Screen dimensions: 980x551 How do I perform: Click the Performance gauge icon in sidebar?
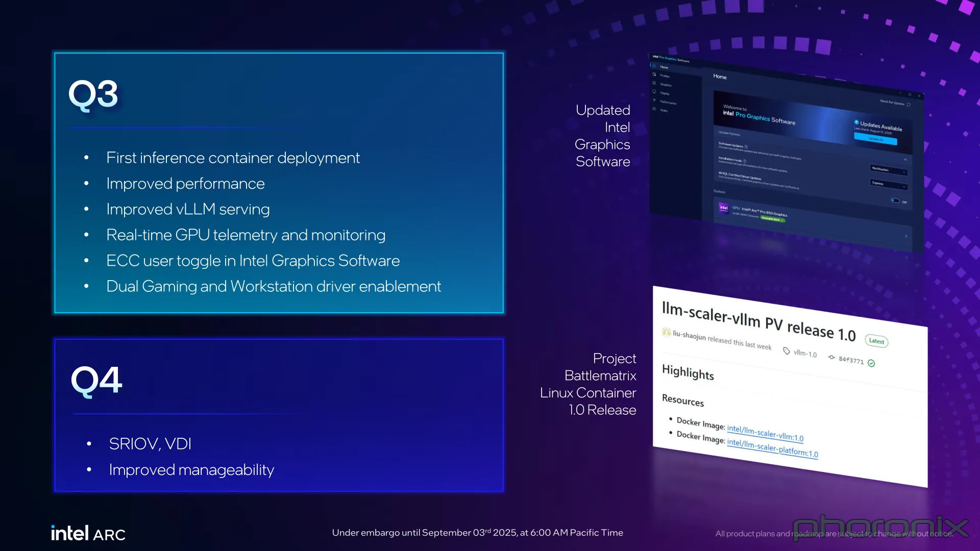tap(654, 101)
